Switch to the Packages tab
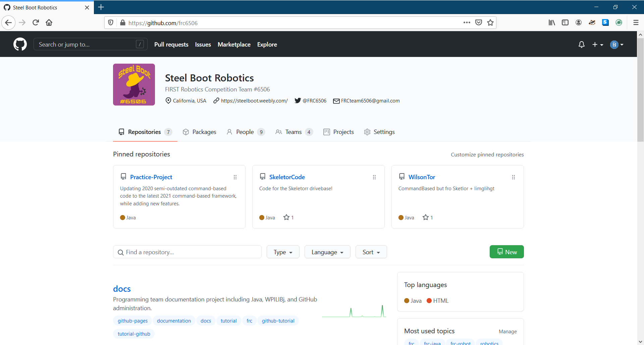The width and height of the screenshot is (644, 345). coord(199,132)
